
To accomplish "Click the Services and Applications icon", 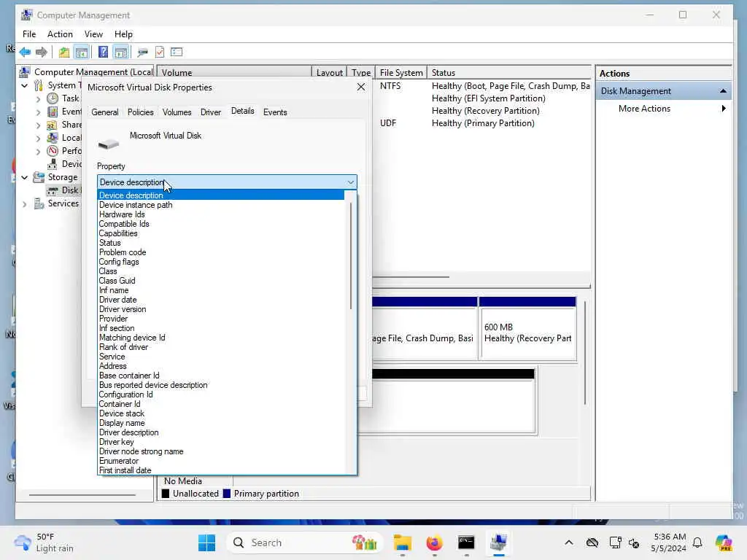I will coord(39,204).
